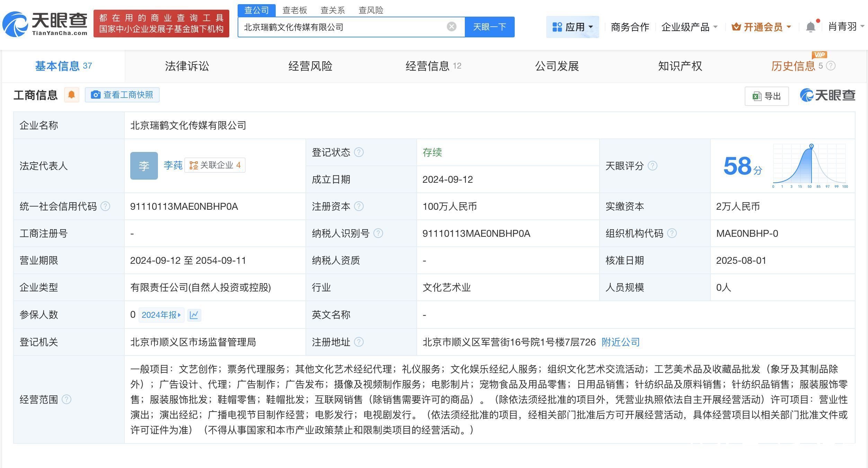Click the 李 avatar of legal representative

[144, 166]
